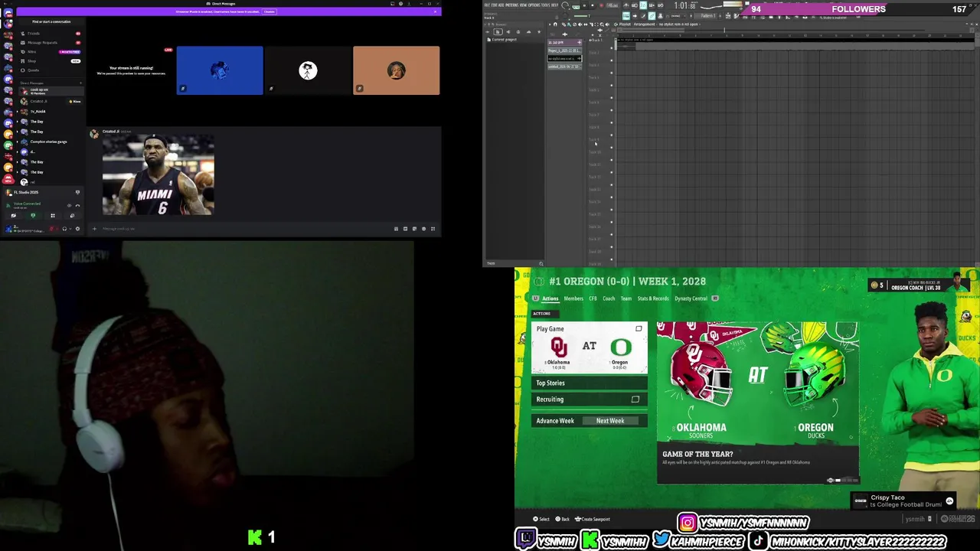
Task: Open Recruiting in game menu
Action: [590, 399]
